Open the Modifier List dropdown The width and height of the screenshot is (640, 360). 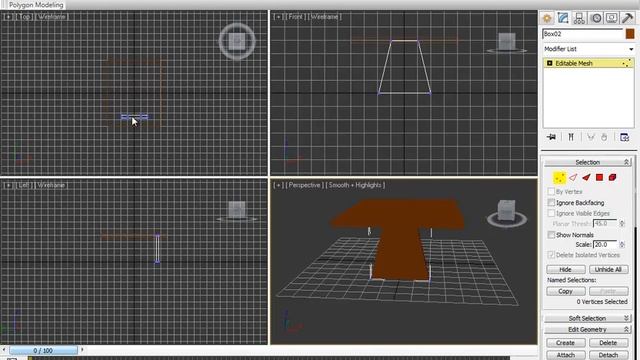pos(589,49)
